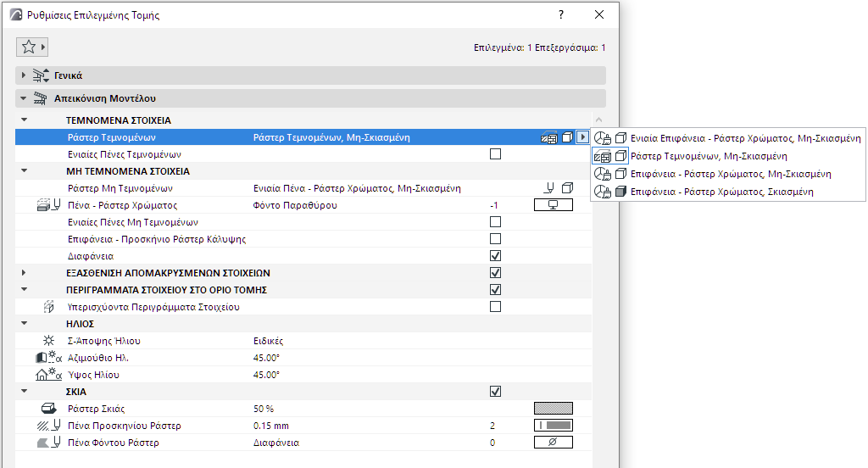
Task: Click the -1 pen number field
Action: pos(494,205)
